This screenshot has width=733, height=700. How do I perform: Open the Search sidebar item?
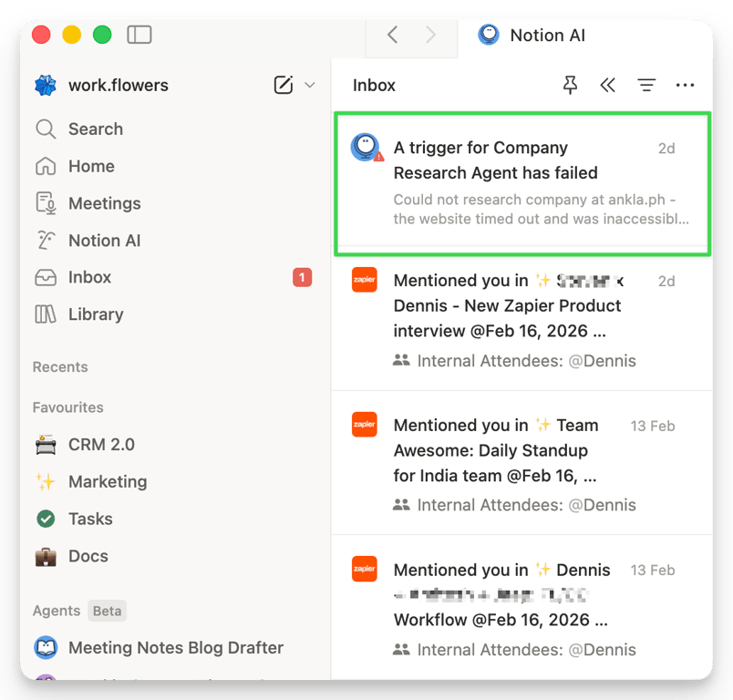(96, 129)
